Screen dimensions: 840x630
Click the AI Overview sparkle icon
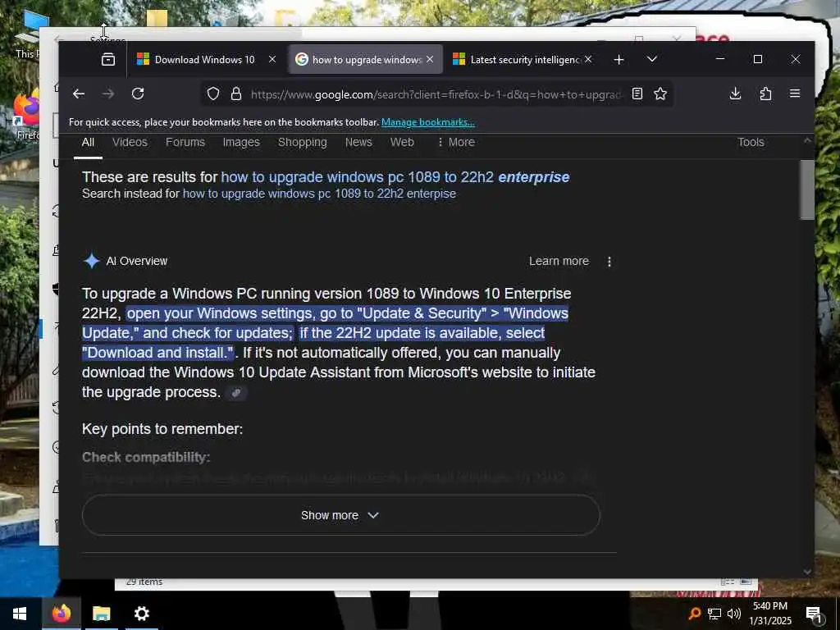tap(92, 261)
